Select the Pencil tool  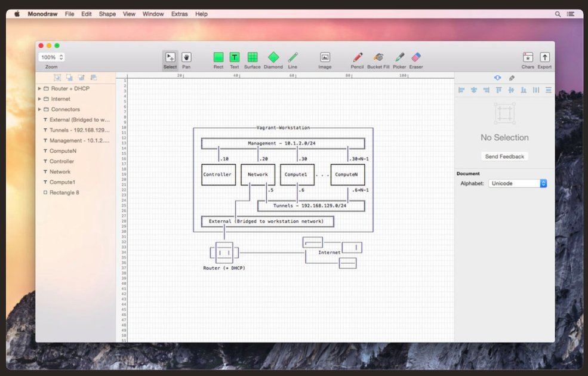[356, 58]
